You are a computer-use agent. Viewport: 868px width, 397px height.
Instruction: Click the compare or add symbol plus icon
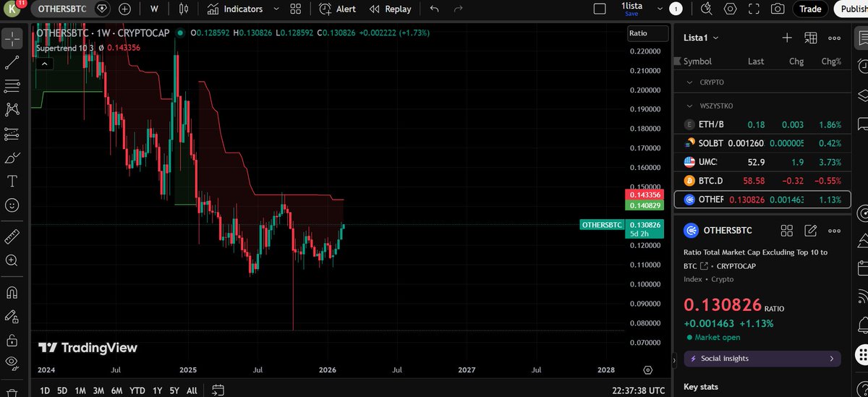point(125,9)
